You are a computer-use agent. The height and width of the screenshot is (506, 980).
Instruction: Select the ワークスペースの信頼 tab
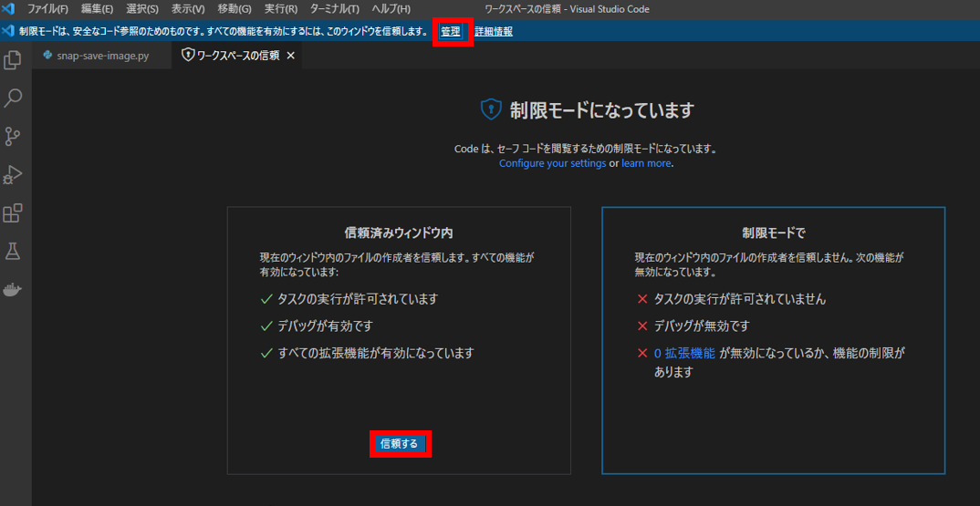[x=237, y=56]
